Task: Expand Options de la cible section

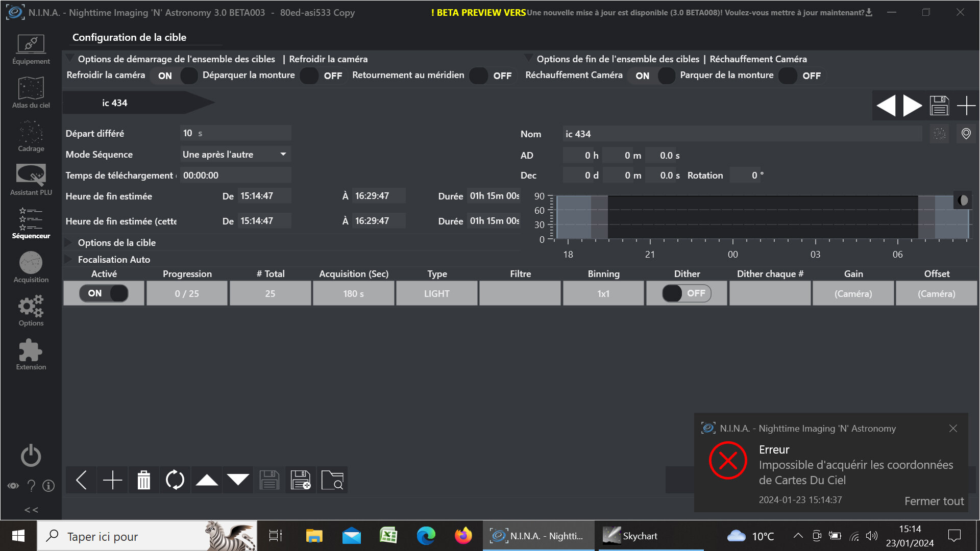Action: (x=117, y=243)
